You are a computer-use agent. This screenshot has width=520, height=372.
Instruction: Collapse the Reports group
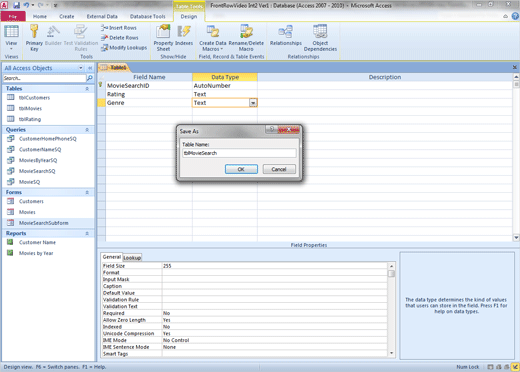pos(87,233)
